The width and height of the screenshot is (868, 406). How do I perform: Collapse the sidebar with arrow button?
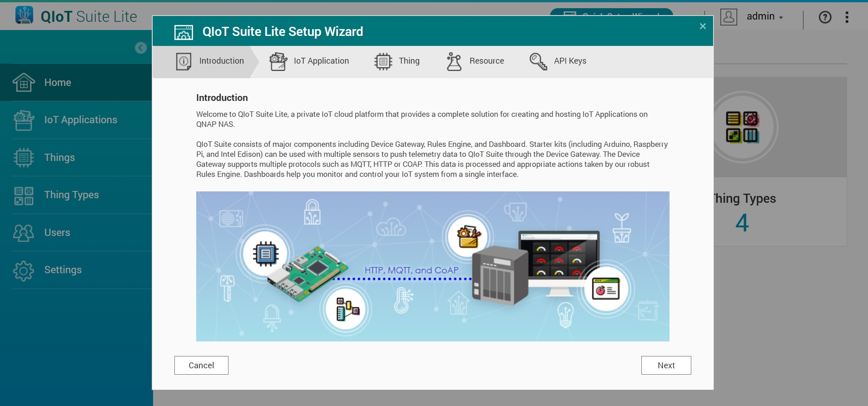(x=141, y=48)
